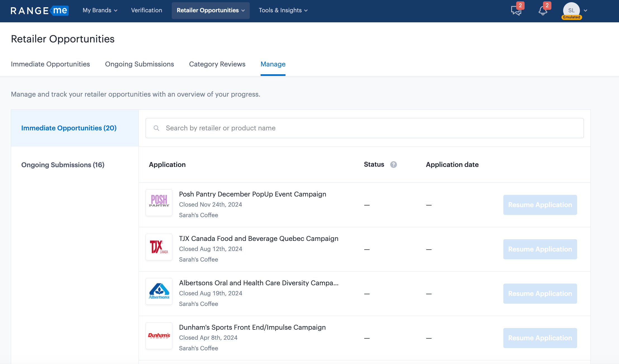
Task: Select Ongoing Submissions (16) in sidebar
Action: pos(75,165)
